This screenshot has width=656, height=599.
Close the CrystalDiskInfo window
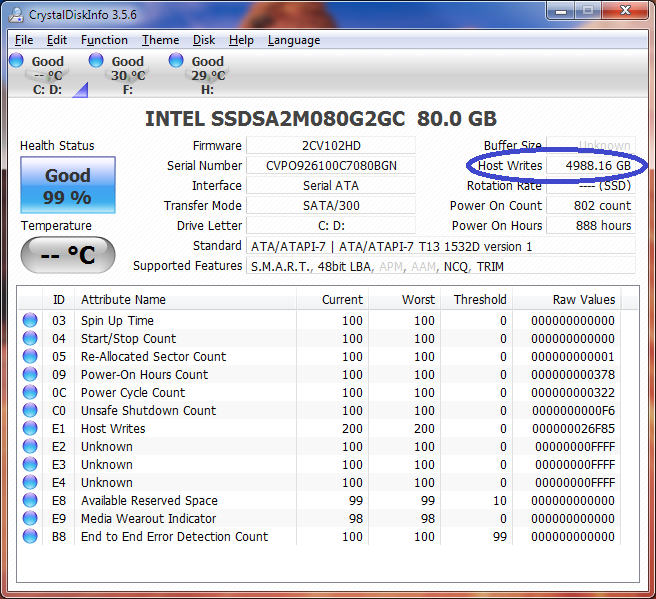point(625,11)
